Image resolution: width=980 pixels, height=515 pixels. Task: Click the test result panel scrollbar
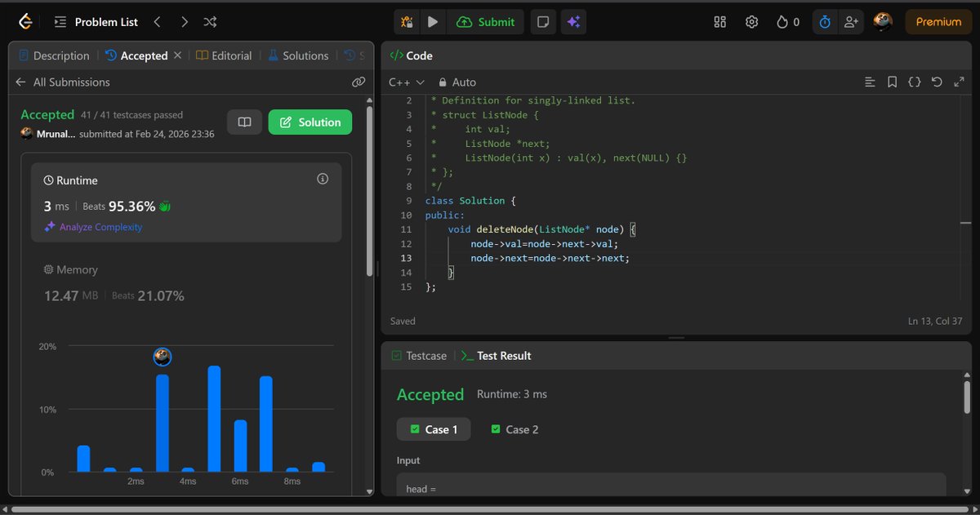click(968, 398)
